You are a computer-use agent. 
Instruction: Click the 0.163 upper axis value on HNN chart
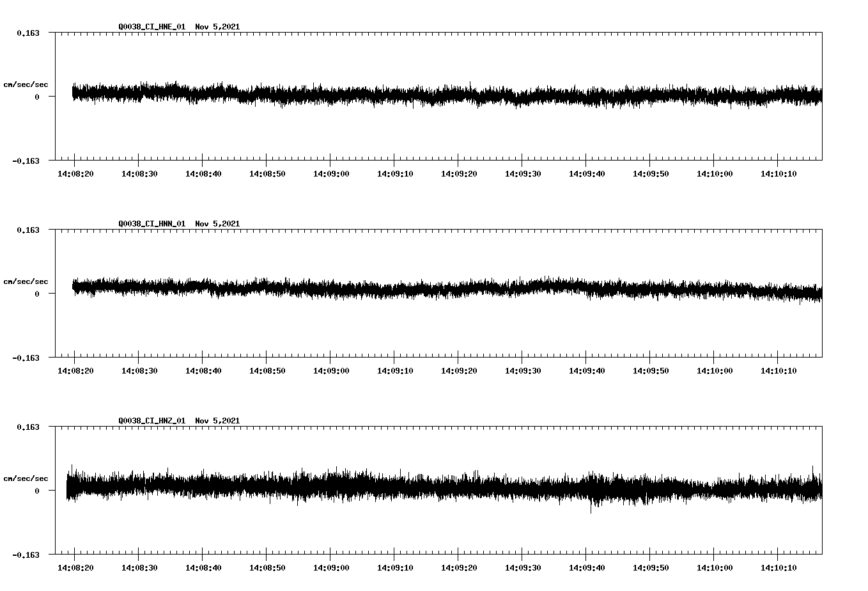[27, 230]
